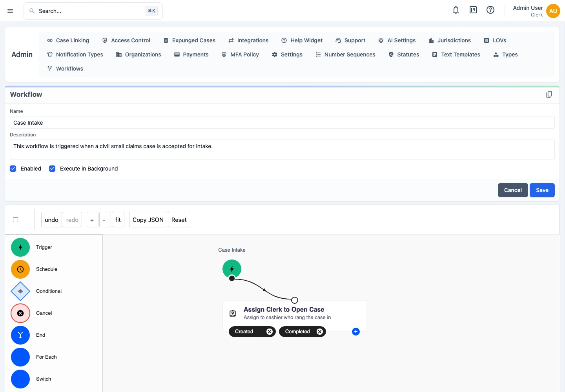This screenshot has width=565, height=392.
Task: Select the Schedule node in the palette
Action: point(20,269)
